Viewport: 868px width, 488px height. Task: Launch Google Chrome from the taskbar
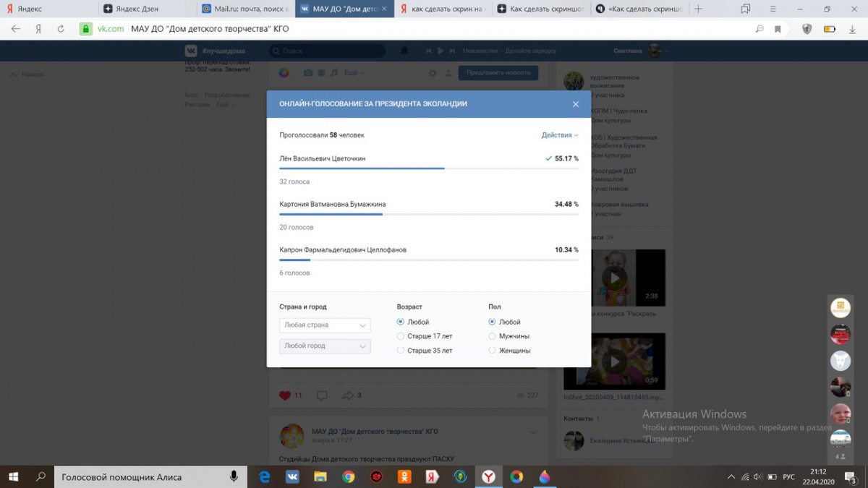pyautogui.click(x=349, y=476)
